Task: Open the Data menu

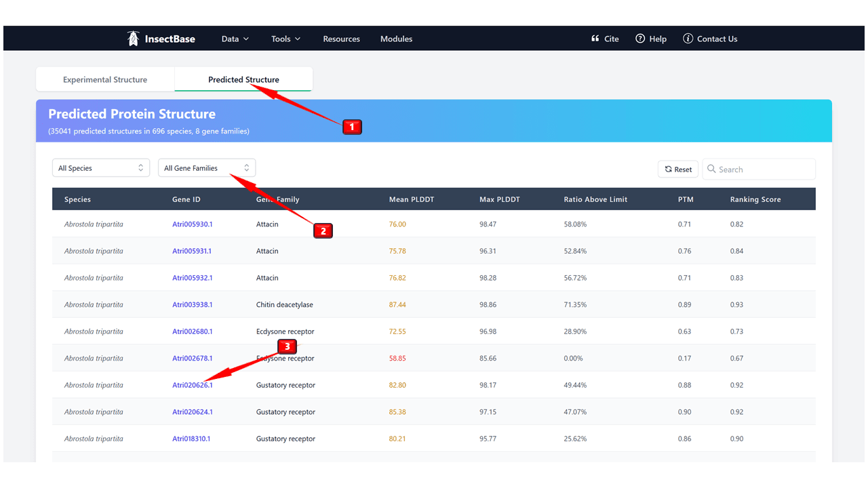Action: 235,39
